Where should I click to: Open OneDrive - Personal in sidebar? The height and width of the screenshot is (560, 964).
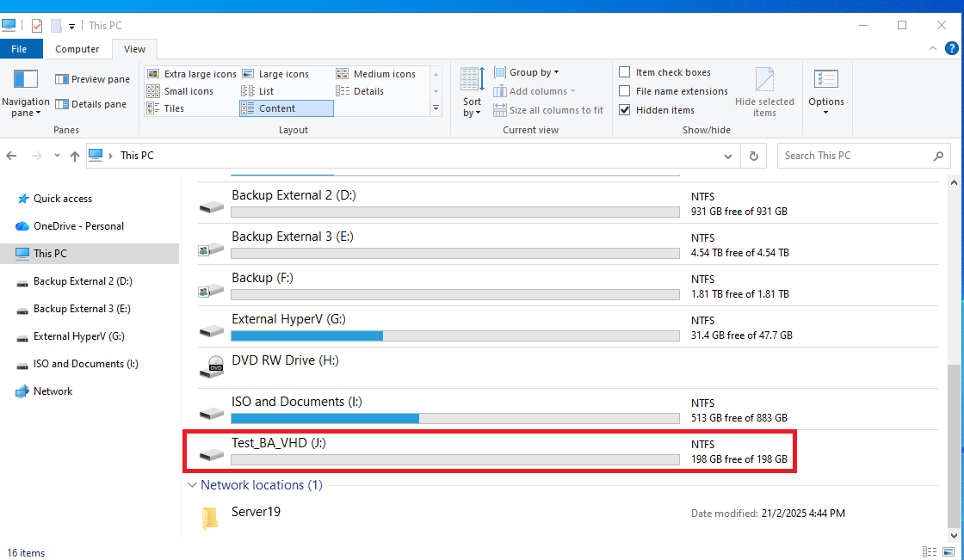tap(78, 226)
